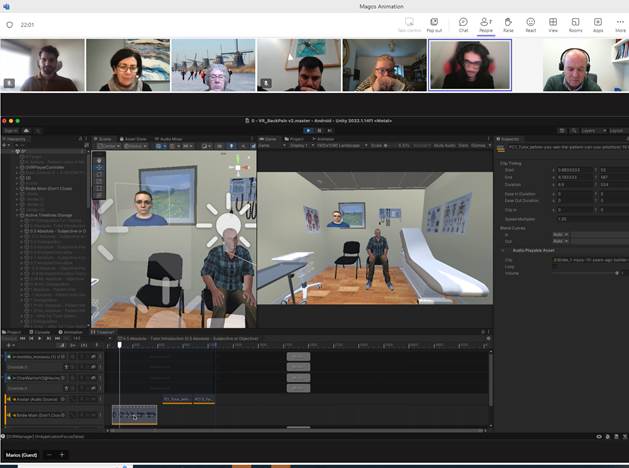Click the Start time field in Clip Timing
The height and width of the screenshot is (468, 629).
point(574,170)
